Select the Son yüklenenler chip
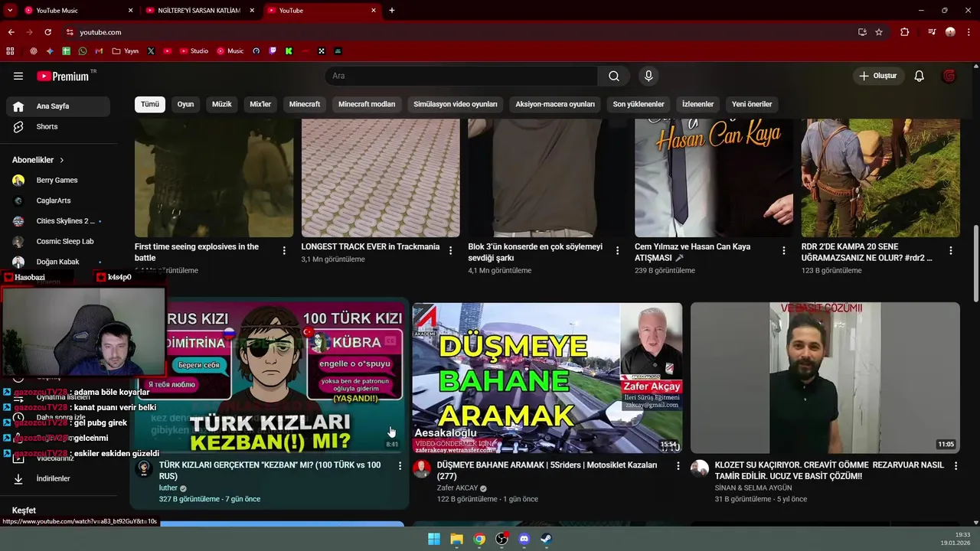980x551 pixels. point(639,104)
